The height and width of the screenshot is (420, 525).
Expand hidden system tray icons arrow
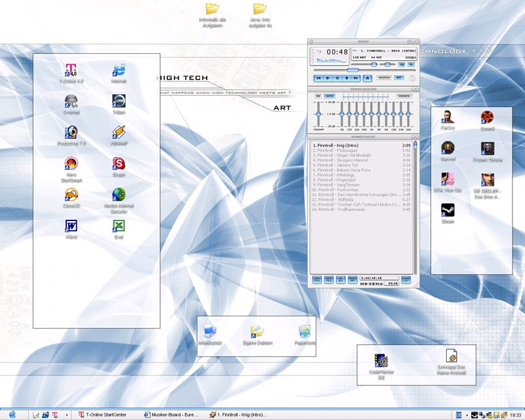point(467,415)
